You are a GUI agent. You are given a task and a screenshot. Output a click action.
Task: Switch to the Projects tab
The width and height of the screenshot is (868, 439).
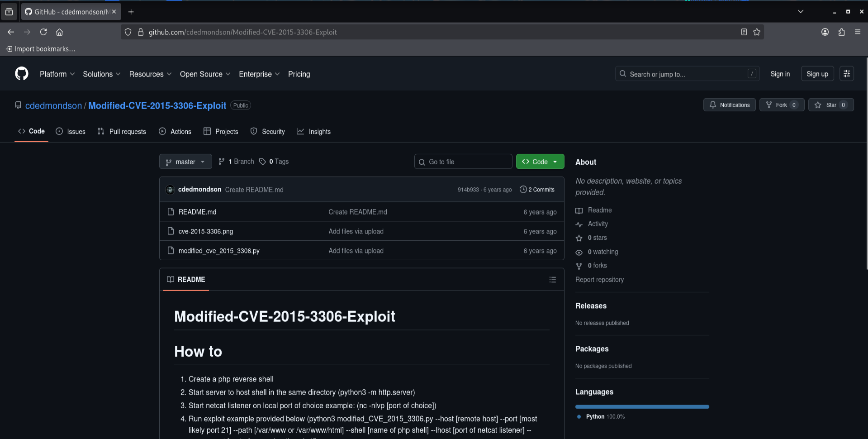point(221,131)
